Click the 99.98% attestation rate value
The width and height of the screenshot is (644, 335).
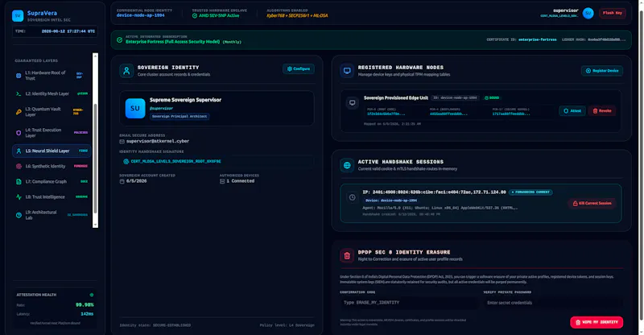[85, 305]
